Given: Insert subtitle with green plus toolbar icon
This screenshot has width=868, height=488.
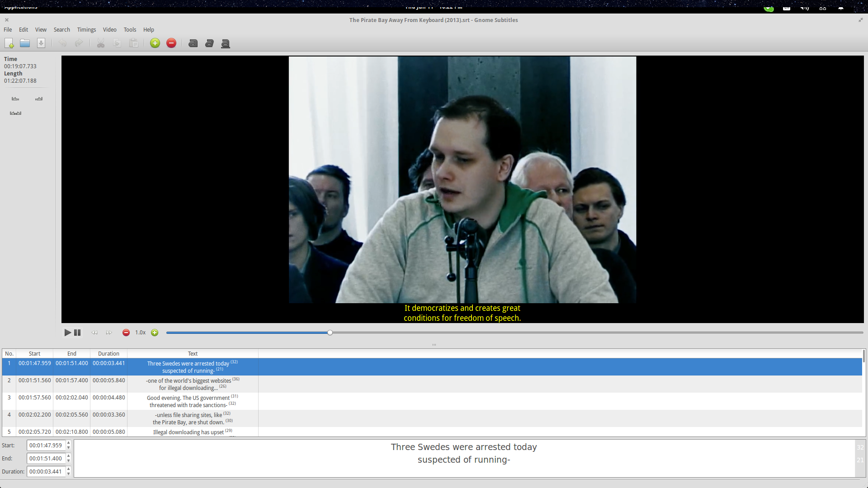Looking at the screenshot, I should click(155, 43).
